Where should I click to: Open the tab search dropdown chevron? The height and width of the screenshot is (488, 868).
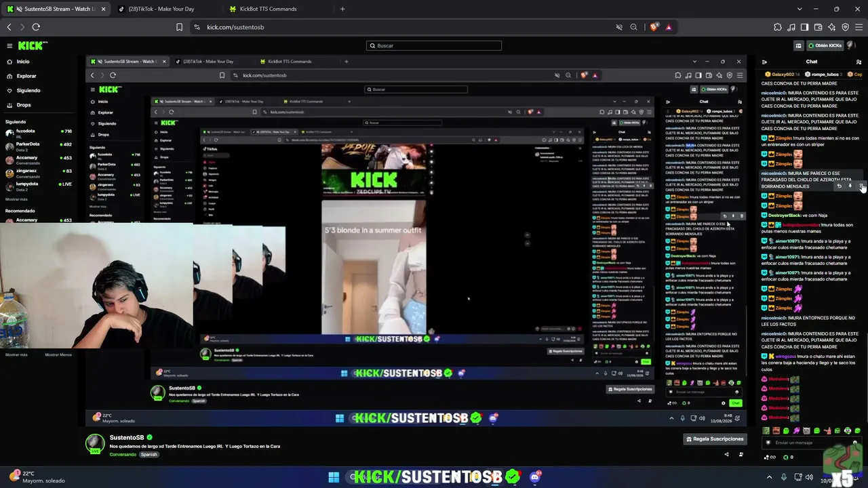click(x=800, y=9)
